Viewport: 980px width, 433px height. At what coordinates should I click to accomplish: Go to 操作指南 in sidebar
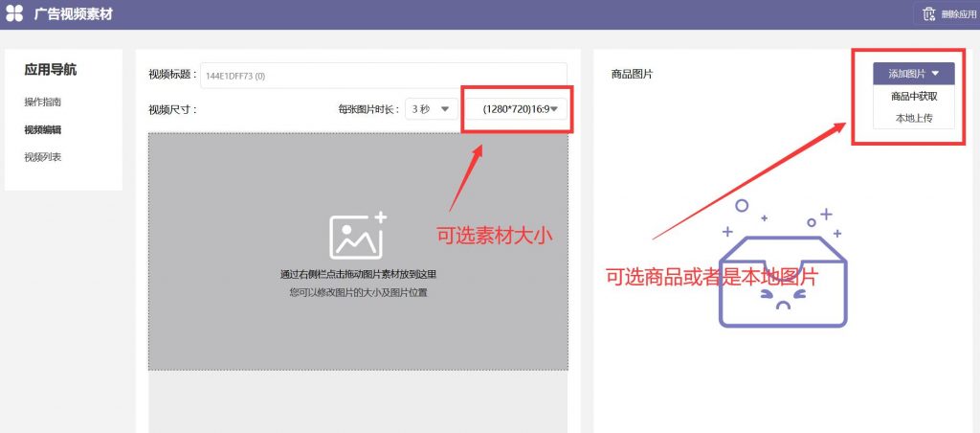click(x=43, y=102)
